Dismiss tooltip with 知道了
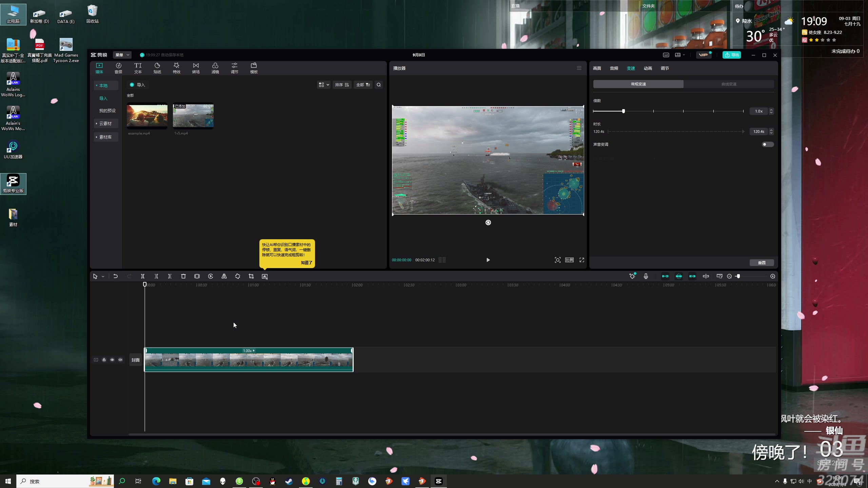 point(306,263)
